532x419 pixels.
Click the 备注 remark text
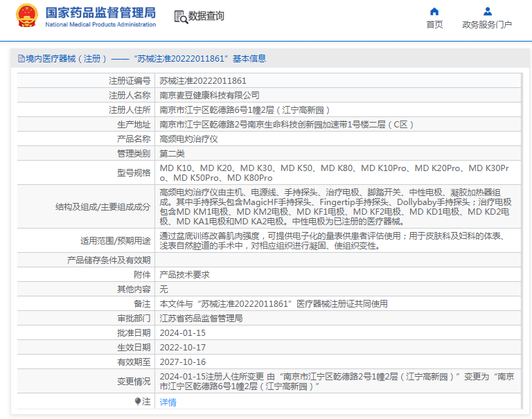pyautogui.click(x=274, y=304)
